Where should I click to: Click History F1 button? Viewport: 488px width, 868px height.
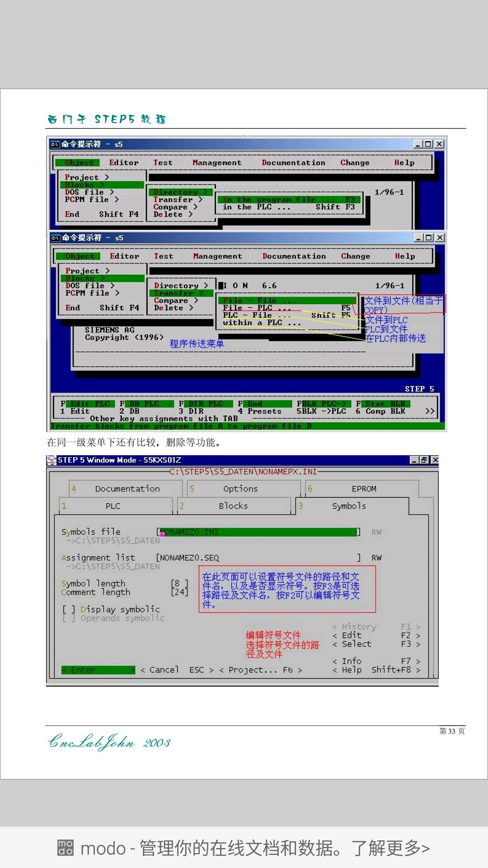tap(376, 627)
